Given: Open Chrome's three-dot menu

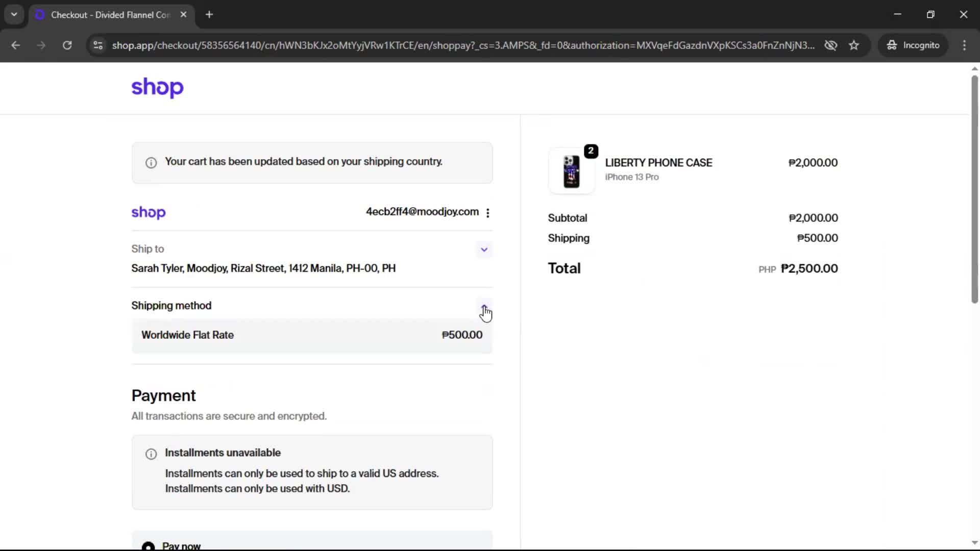Looking at the screenshot, I should click(x=964, y=45).
